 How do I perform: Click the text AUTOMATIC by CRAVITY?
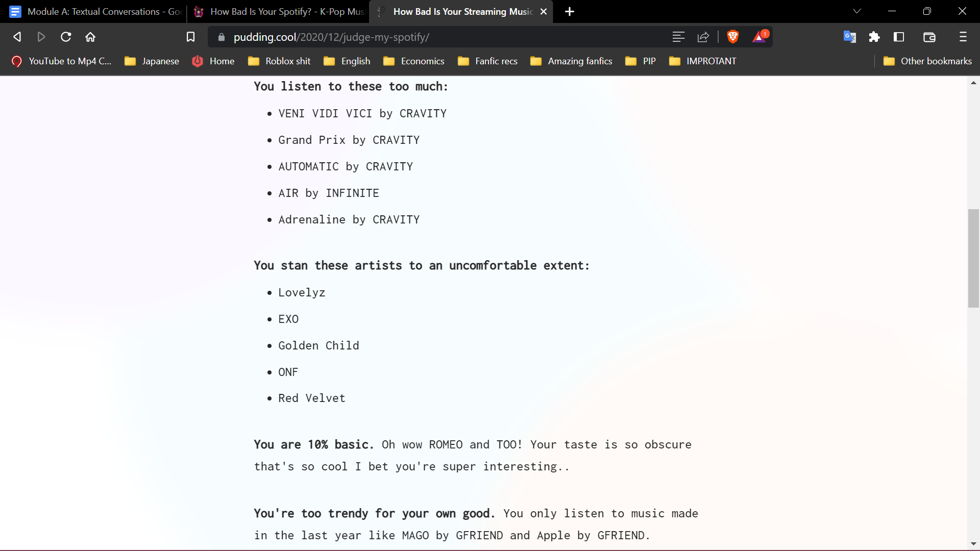[x=346, y=167]
